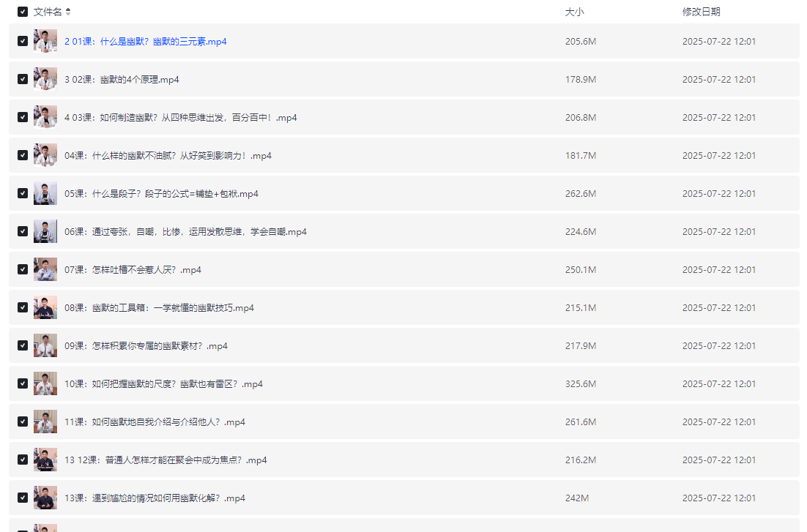The height and width of the screenshot is (532, 807).
Task: Click the 修改日期 column header
Action: tap(701, 12)
